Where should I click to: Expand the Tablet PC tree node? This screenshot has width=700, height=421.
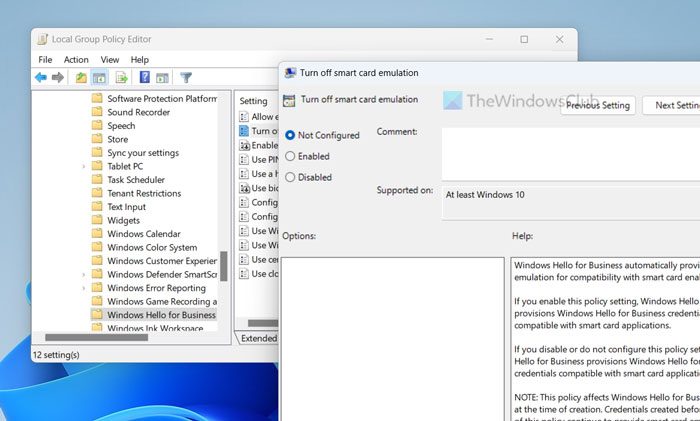[x=83, y=167]
